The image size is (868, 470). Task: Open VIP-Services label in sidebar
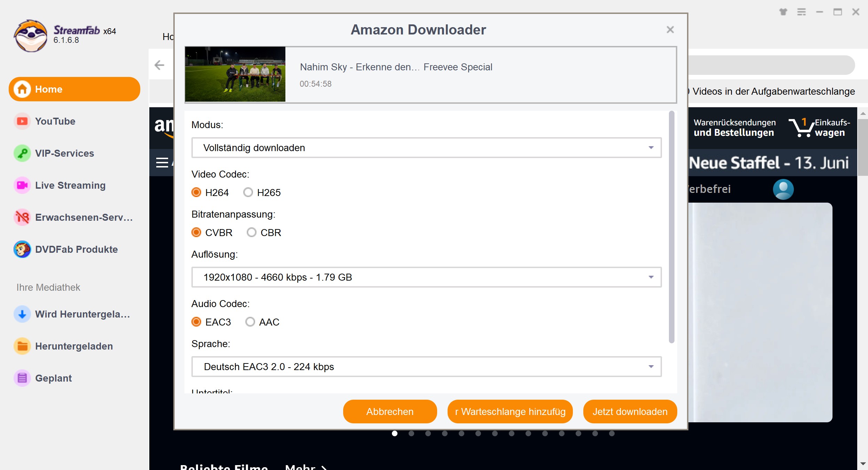pyautogui.click(x=65, y=153)
